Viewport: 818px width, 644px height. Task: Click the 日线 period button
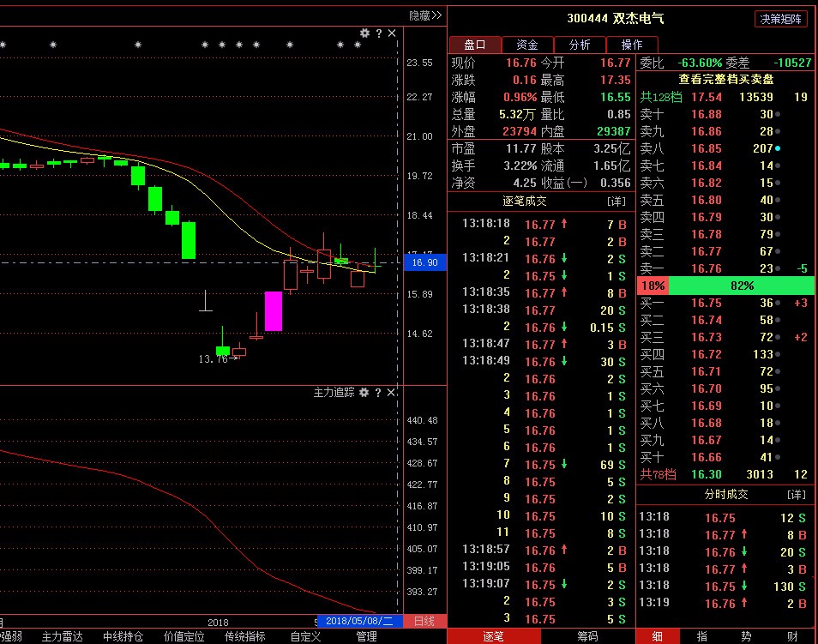point(424,621)
